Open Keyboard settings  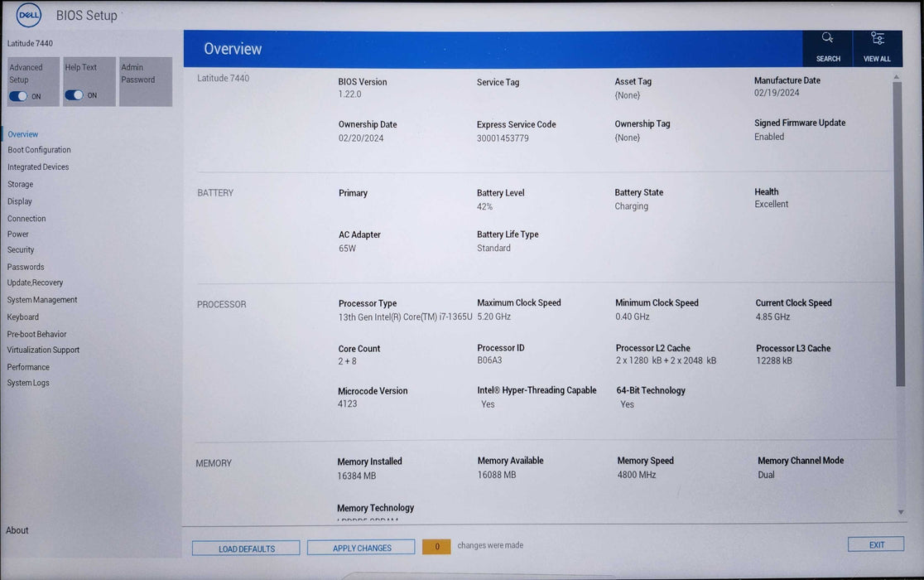tap(23, 317)
